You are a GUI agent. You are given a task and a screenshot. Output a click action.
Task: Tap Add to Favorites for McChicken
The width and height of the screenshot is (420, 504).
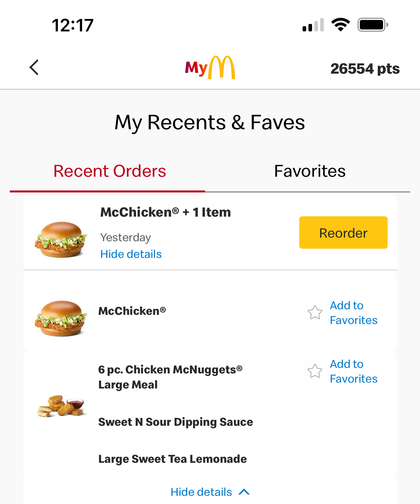[353, 313]
